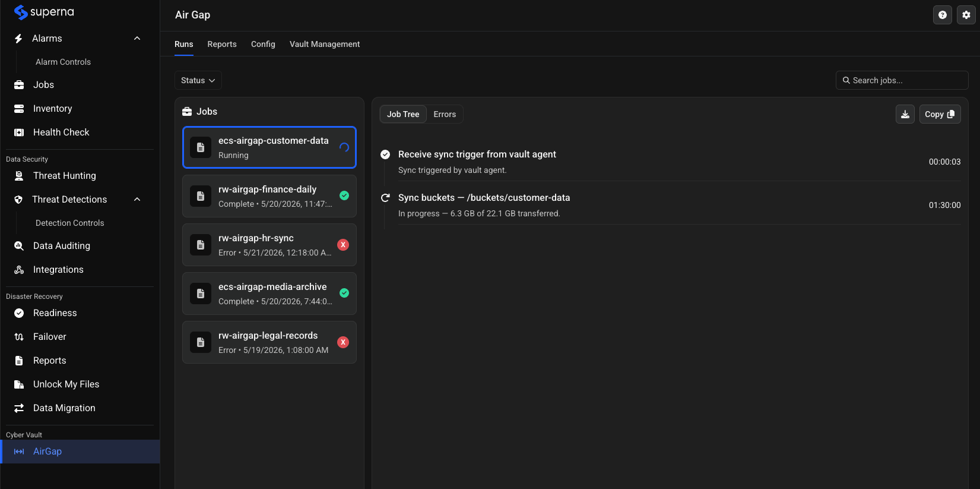Select the rw-airgap-finance-daily job card
This screenshot has height=489, width=980.
(x=269, y=196)
